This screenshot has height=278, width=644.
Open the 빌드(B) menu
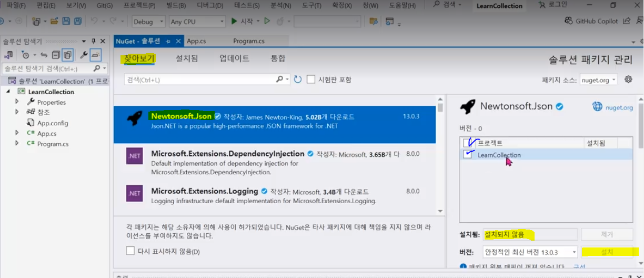click(177, 5)
